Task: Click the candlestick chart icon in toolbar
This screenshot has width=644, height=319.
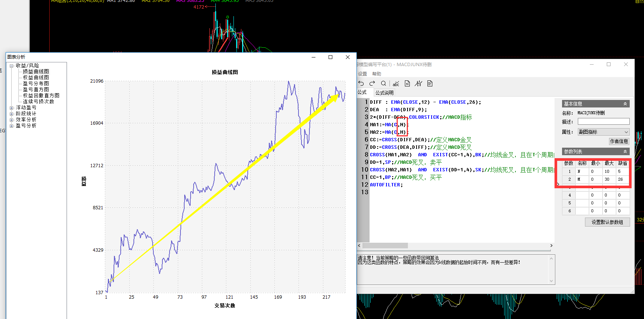Action: 418,83
